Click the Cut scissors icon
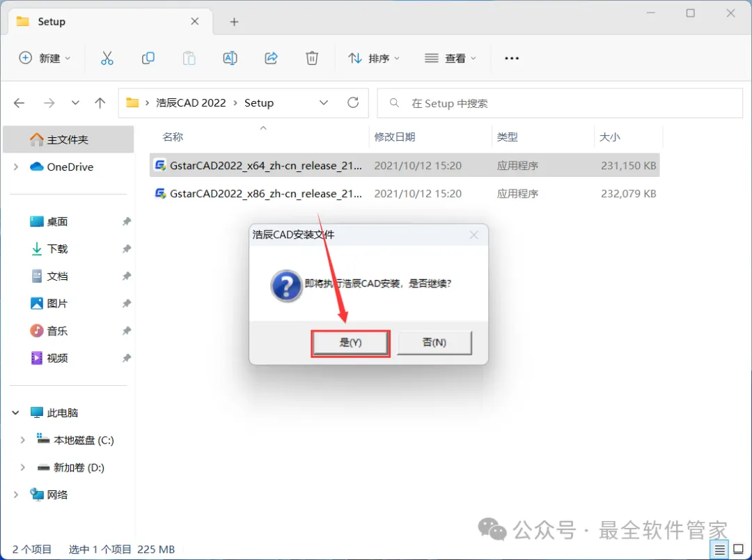 coord(107,58)
